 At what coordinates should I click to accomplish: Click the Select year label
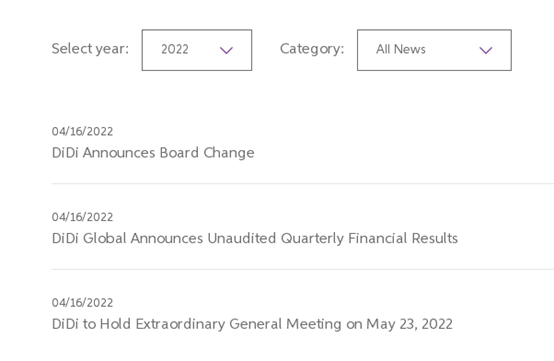[x=90, y=49]
